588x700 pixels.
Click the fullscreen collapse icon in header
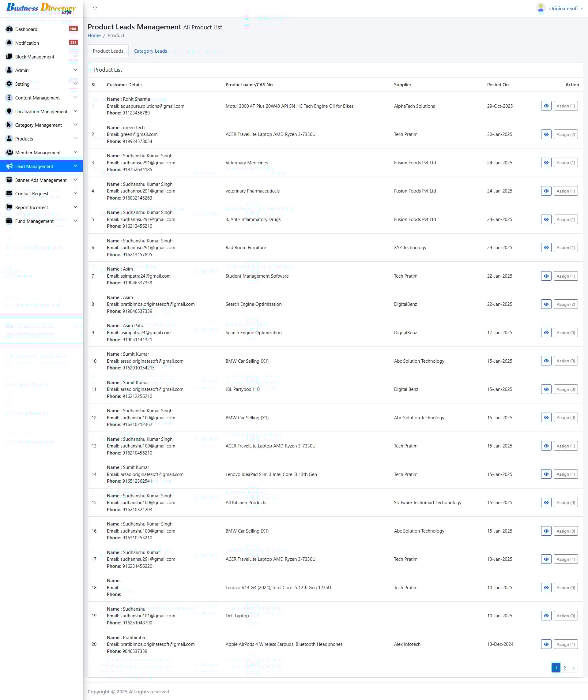[x=95, y=8]
